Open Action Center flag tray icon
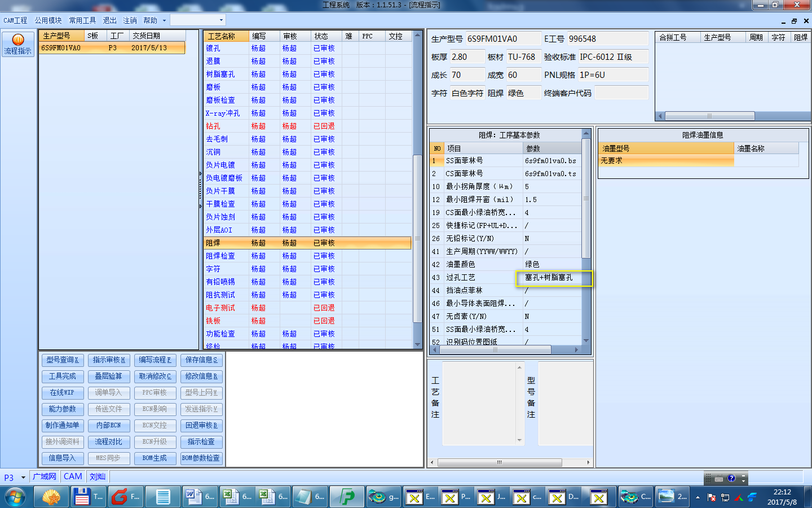The image size is (812, 508). coord(712,497)
